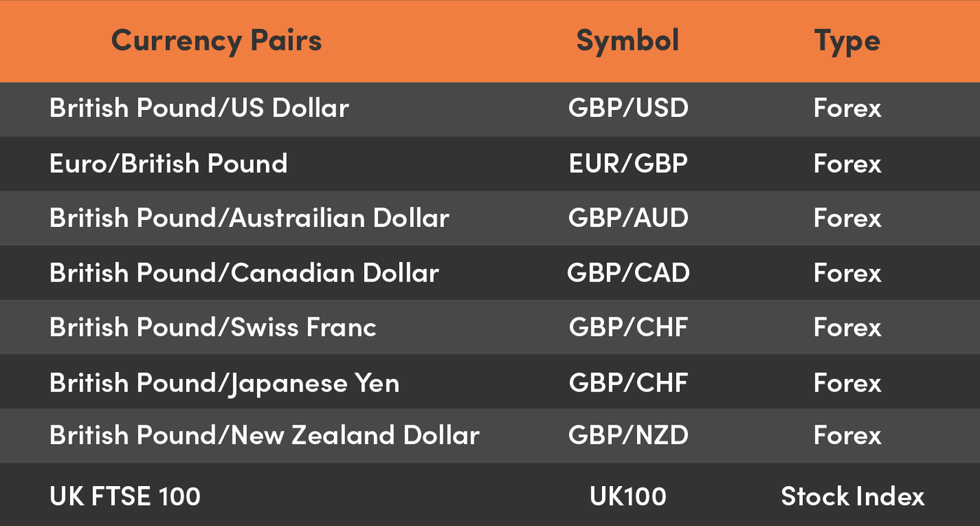This screenshot has width=980, height=526.
Task: Select the UK FTSE 100 row name
Action: click(x=125, y=497)
